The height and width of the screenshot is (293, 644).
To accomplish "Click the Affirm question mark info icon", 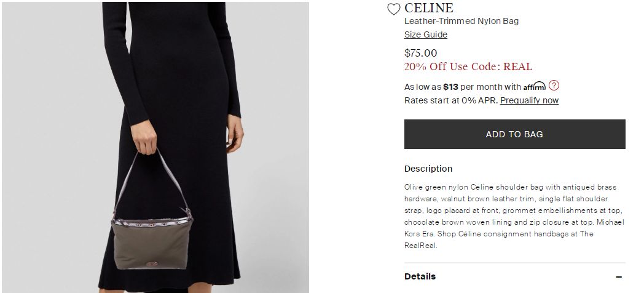I will (x=554, y=86).
